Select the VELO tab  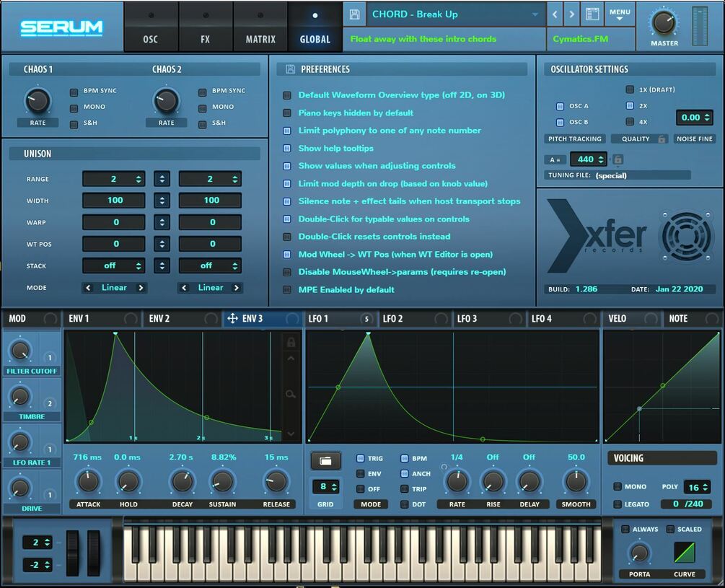(632, 318)
